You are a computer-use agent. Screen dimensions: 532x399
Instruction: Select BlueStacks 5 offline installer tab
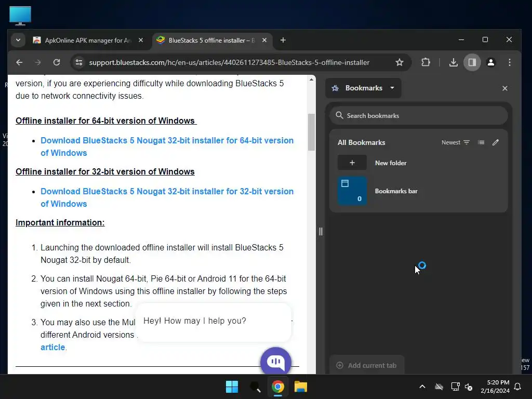click(206, 41)
